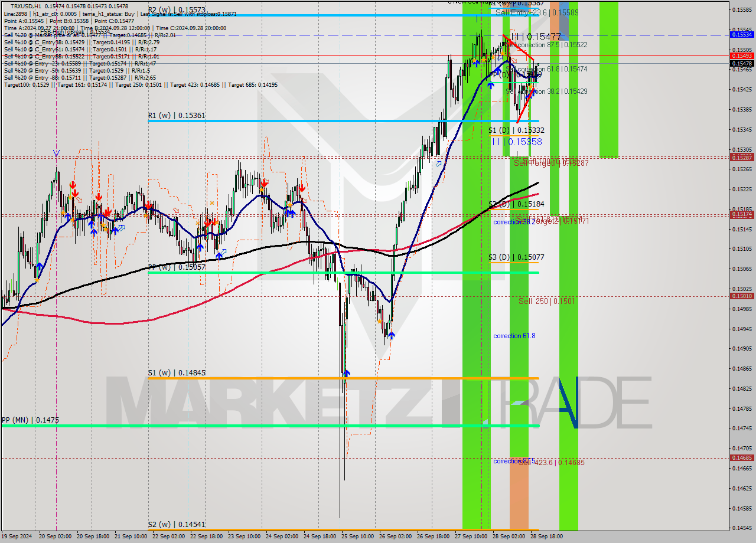Click the 'PP (MN) | 0.1475' monthly pivot label
The height and width of the screenshot is (543, 756).
point(30,420)
